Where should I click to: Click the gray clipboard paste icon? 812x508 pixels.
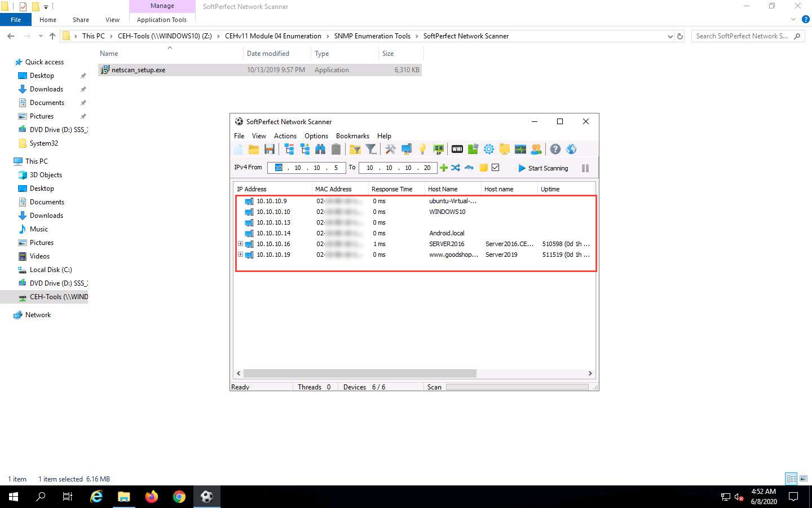336,150
